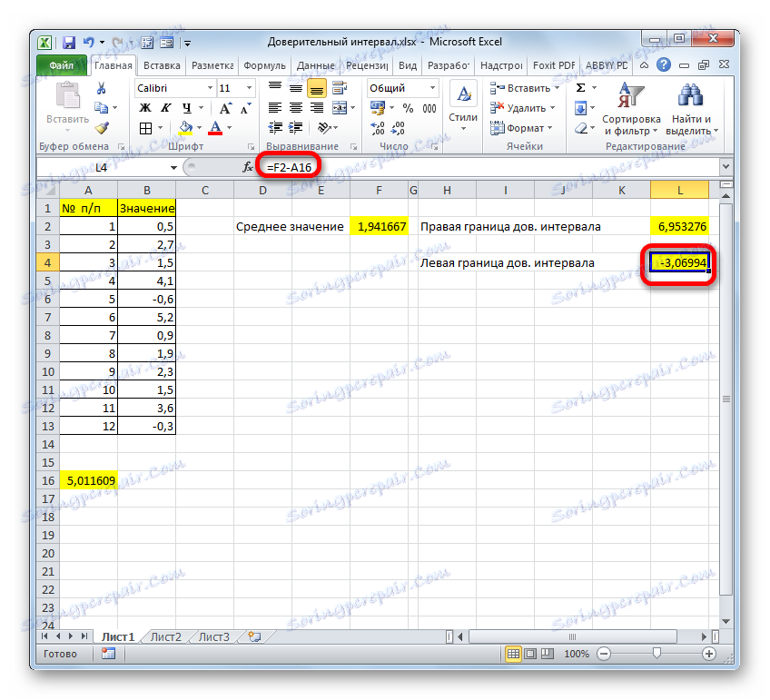Click the 100% zoom level
This screenshot has height=700, width=770.
(x=577, y=654)
